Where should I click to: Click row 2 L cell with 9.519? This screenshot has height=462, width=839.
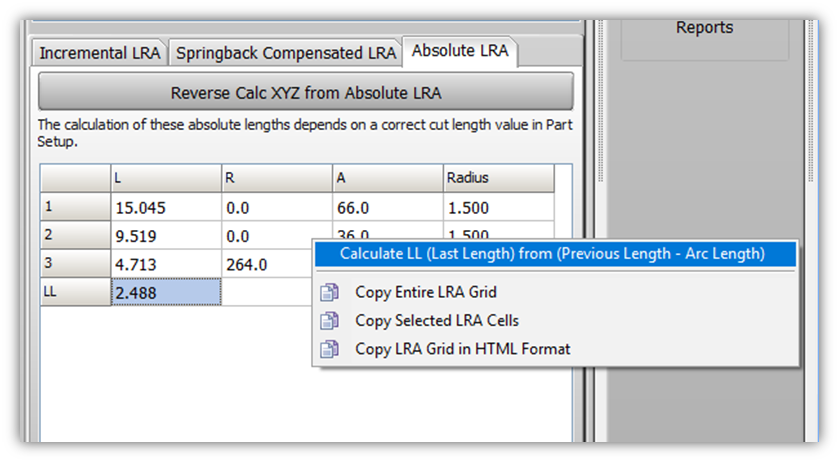[x=165, y=236]
